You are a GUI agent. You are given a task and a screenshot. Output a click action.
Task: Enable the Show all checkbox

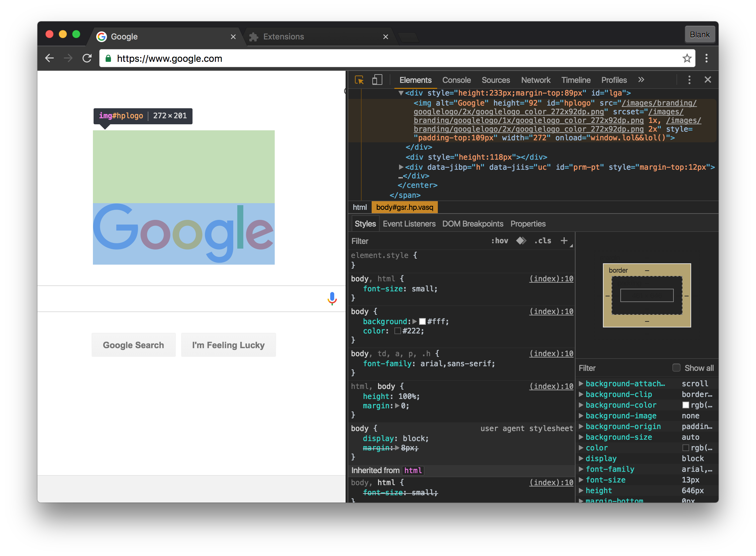(x=676, y=368)
